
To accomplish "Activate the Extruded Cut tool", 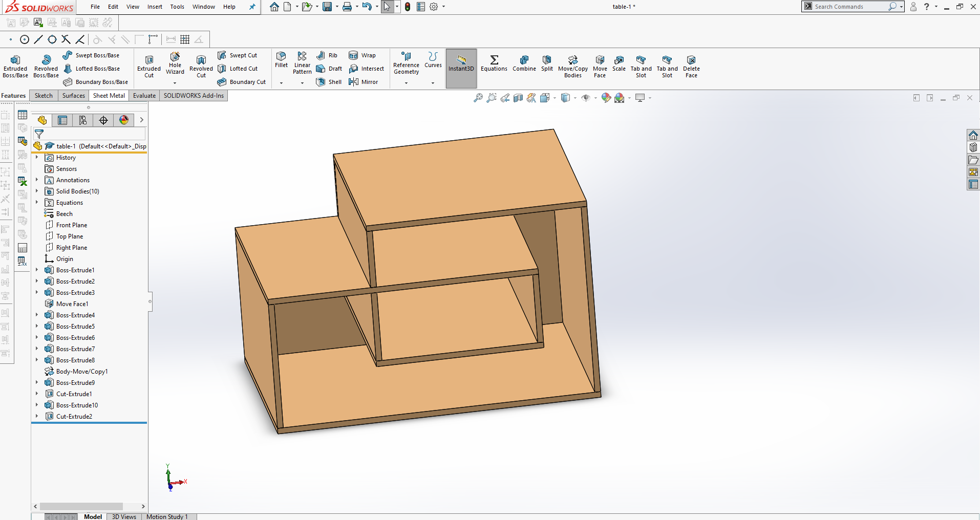I will 149,67.
